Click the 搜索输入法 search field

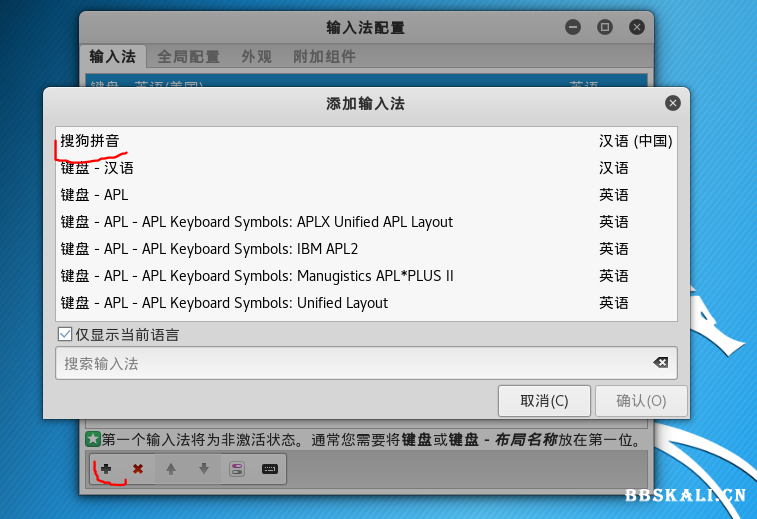click(x=350, y=363)
